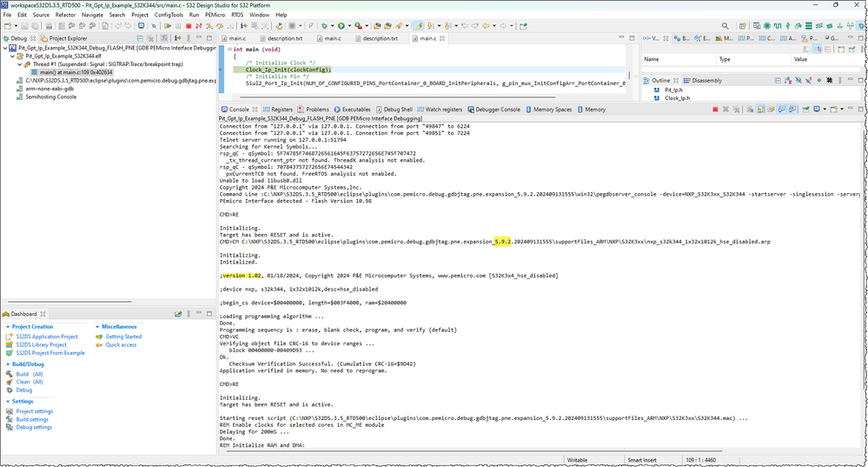
Task: Open the ConfigTools menu
Action: coord(169,15)
